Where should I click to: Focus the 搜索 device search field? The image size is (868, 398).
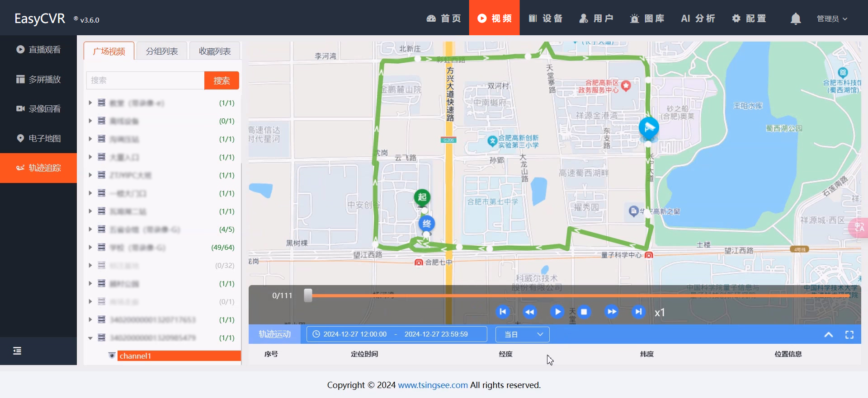tap(146, 80)
